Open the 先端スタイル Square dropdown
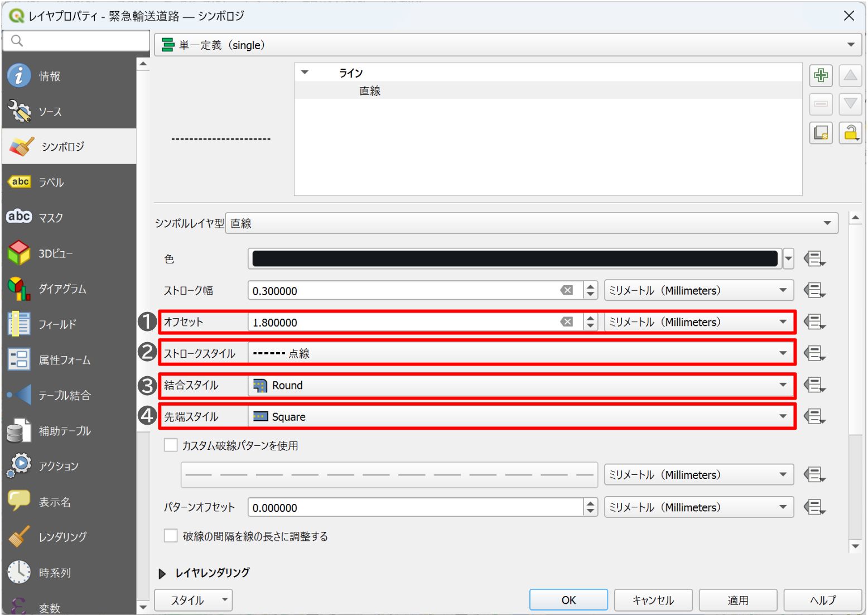Screen dimensions: 868x615 pyautogui.click(x=520, y=416)
